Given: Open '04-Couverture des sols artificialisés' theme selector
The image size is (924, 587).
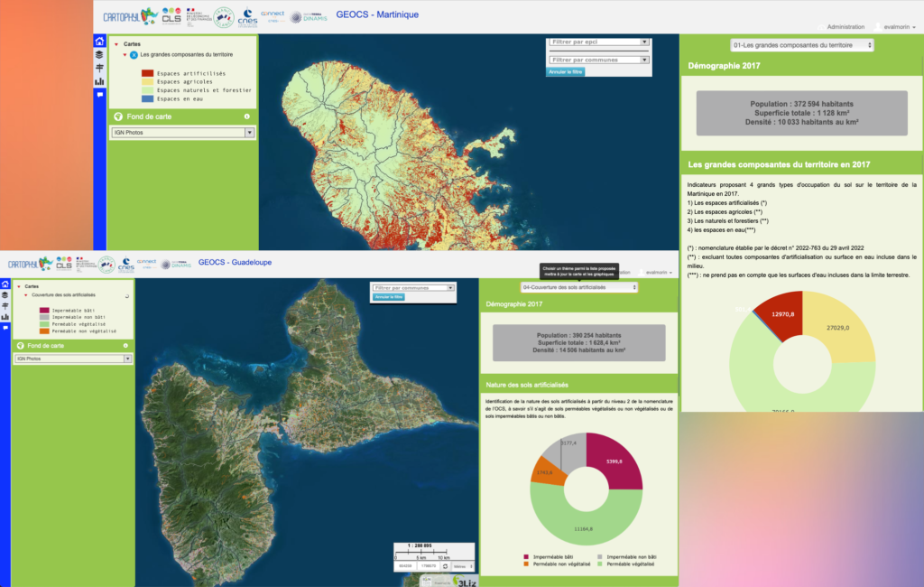Looking at the screenshot, I should (x=579, y=287).
